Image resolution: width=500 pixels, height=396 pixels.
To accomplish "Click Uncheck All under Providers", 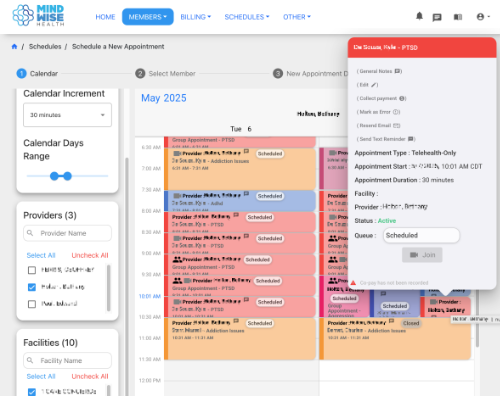I will click(x=90, y=255).
